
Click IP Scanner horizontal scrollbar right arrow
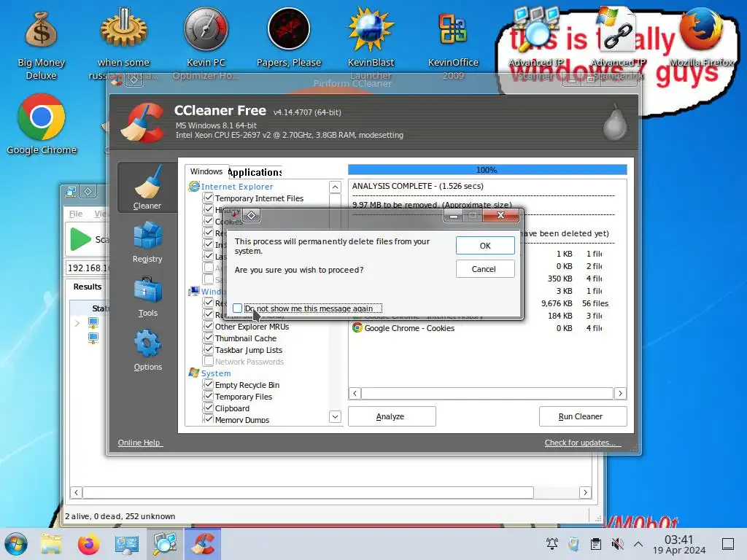(x=586, y=492)
